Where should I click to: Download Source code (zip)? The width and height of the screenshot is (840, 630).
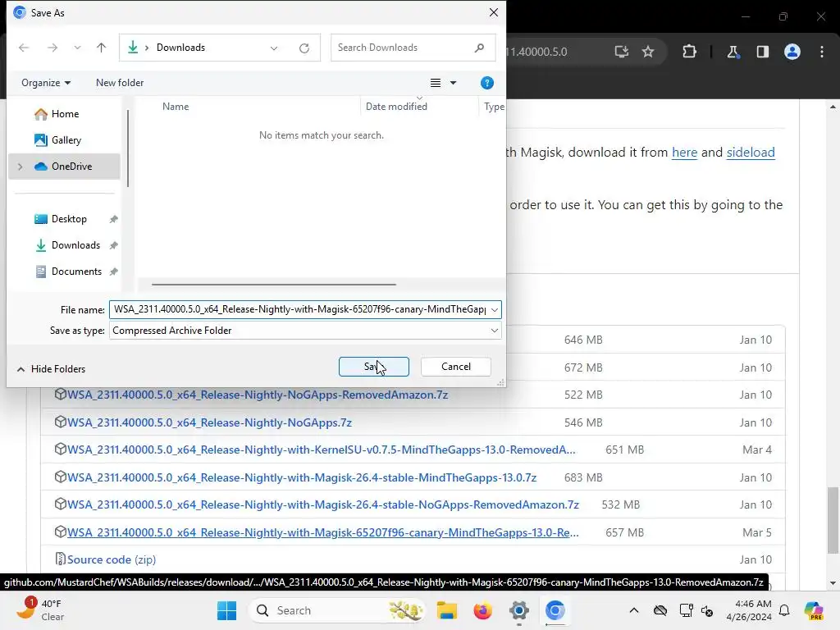112,559
